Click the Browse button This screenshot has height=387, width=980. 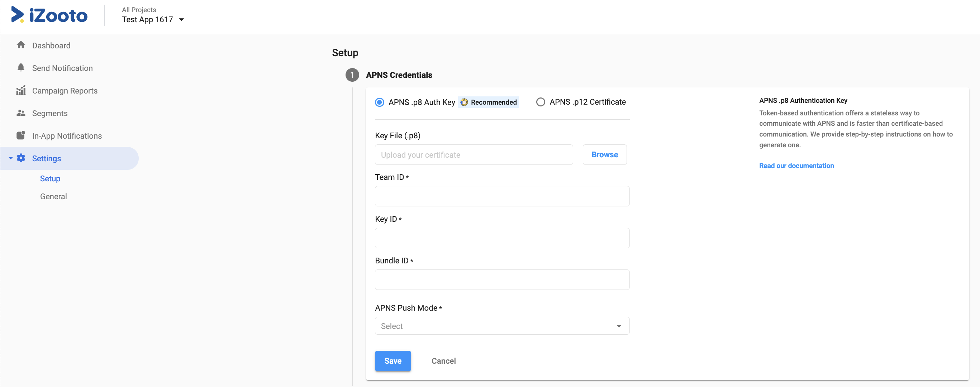604,155
